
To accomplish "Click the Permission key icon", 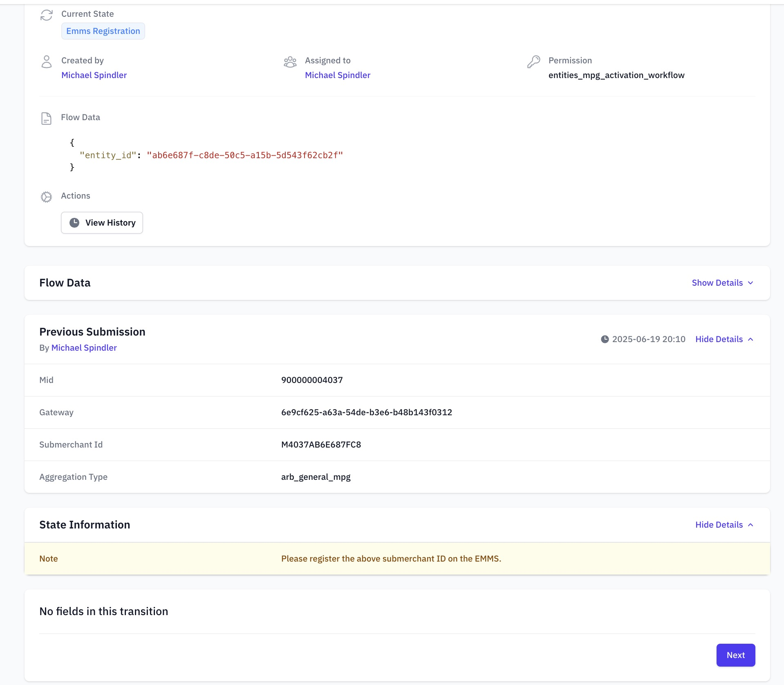I will pyautogui.click(x=533, y=62).
